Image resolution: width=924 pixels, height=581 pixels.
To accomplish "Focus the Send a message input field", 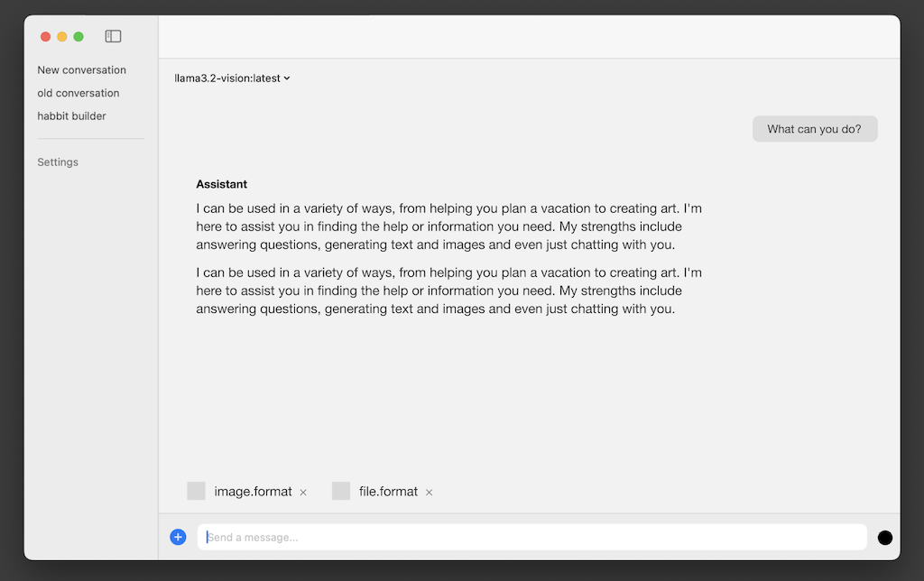I will [x=532, y=537].
